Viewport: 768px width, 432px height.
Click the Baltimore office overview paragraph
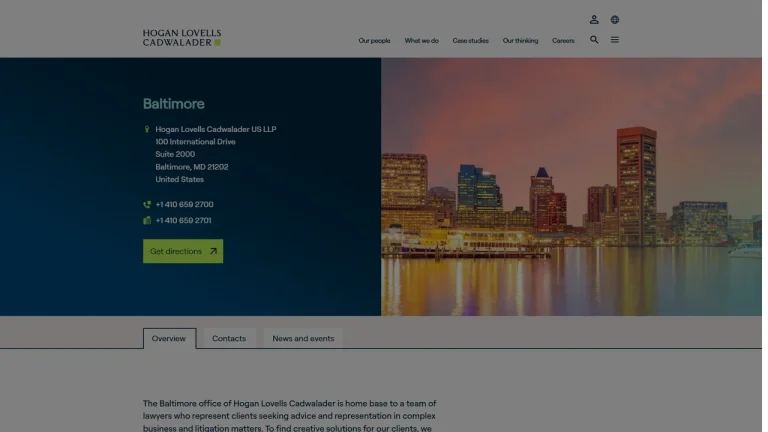coord(289,416)
